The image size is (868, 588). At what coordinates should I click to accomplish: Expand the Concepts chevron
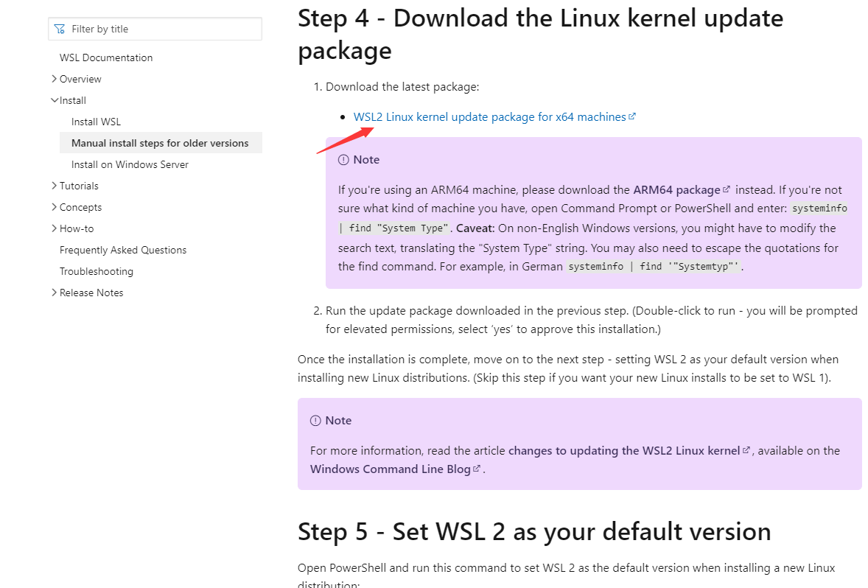pos(55,207)
